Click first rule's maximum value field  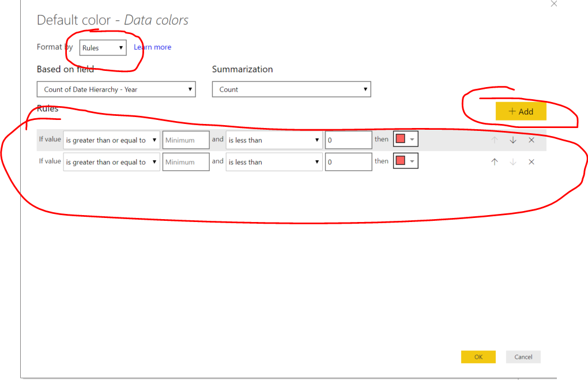click(x=348, y=140)
